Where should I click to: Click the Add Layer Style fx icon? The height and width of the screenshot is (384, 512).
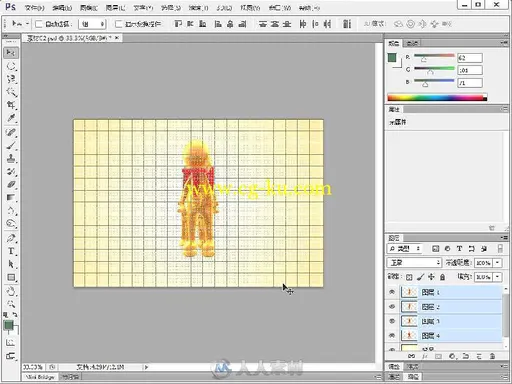pyautogui.click(x=425, y=356)
